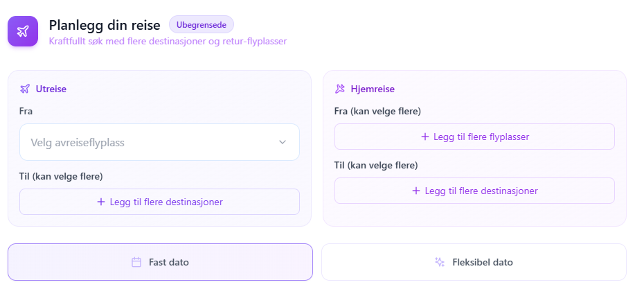Click the Ubegrensede badge
The height and width of the screenshot is (296, 644).
coord(202,25)
